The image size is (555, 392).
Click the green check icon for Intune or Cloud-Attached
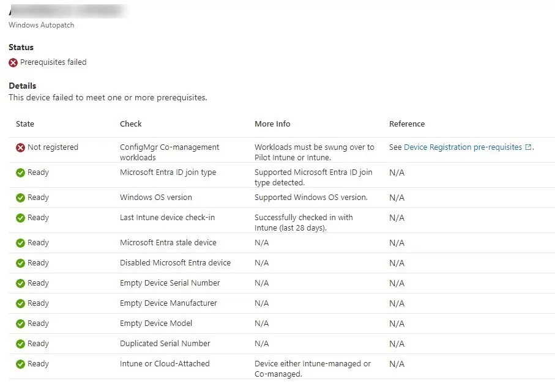21,364
